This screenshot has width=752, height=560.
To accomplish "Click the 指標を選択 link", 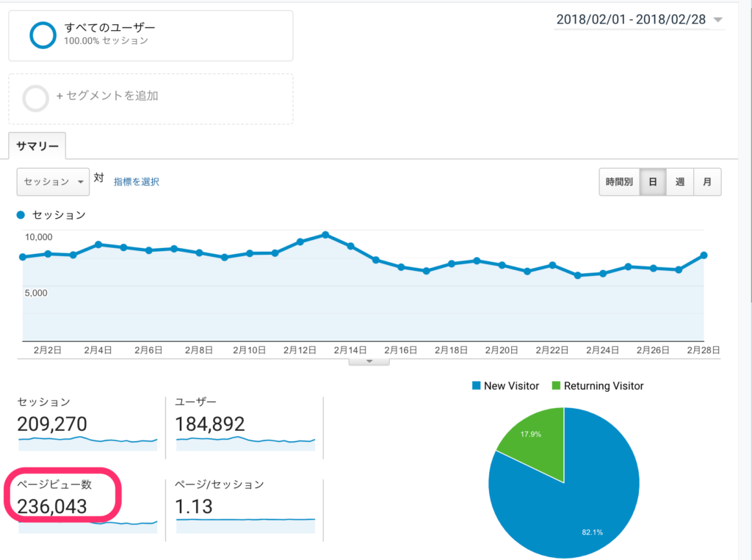I will pos(136,181).
